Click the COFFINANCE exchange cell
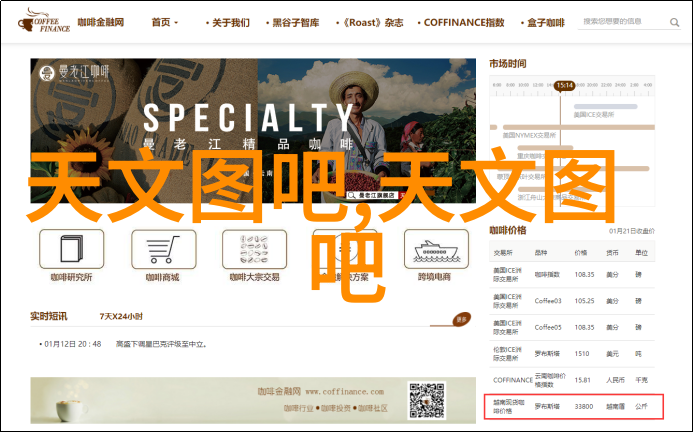Screen dimensions: 694x433 pyautogui.click(x=513, y=380)
